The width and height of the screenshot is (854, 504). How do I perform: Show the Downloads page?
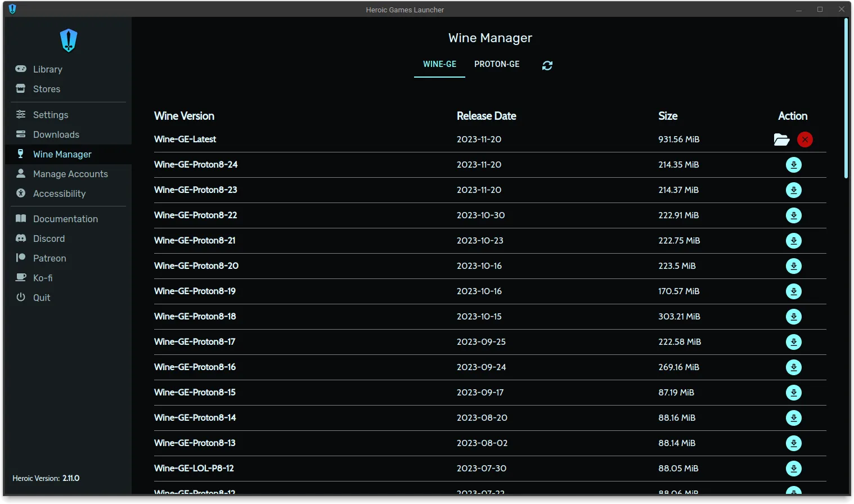click(x=56, y=134)
